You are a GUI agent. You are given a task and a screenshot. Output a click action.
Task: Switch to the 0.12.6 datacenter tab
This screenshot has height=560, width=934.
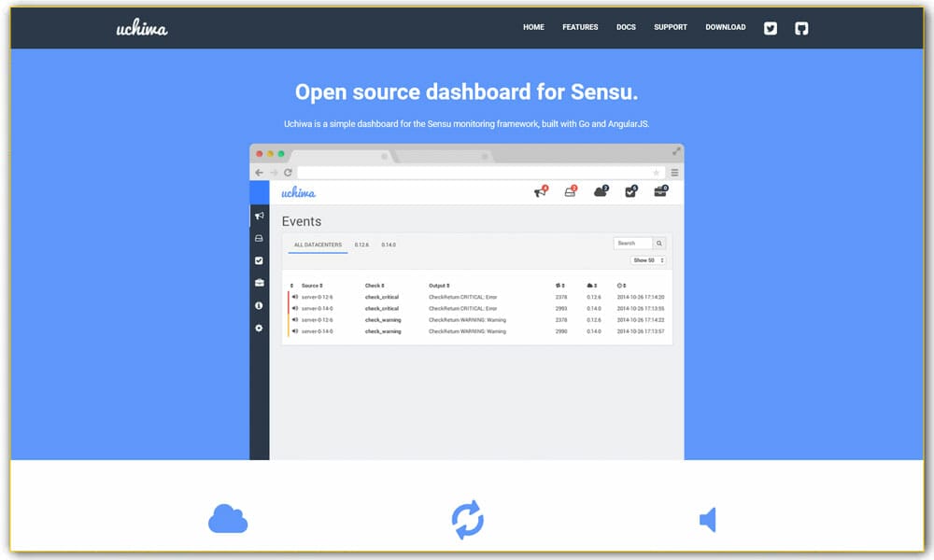point(361,244)
